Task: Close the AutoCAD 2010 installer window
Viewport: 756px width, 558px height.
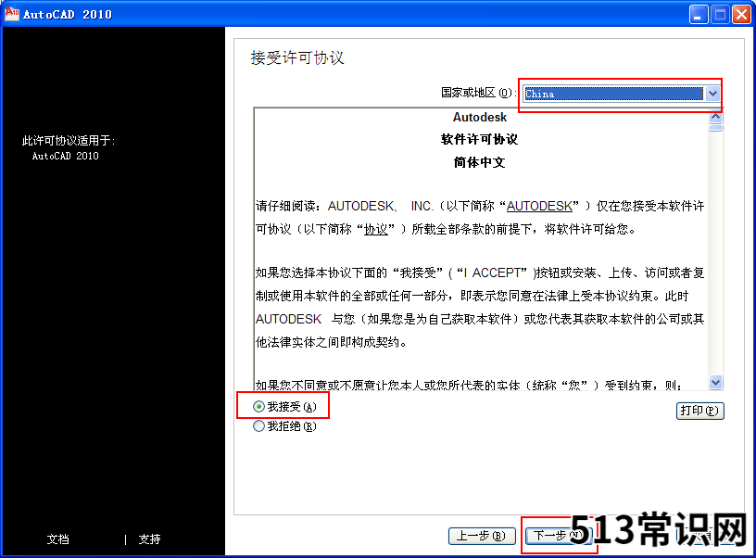Action: (x=741, y=15)
